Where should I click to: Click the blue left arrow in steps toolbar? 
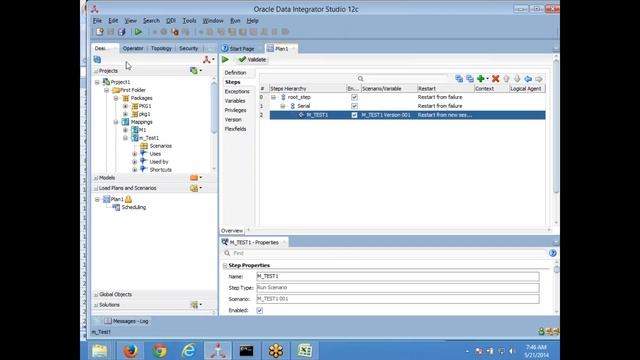pyautogui.click(x=528, y=79)
